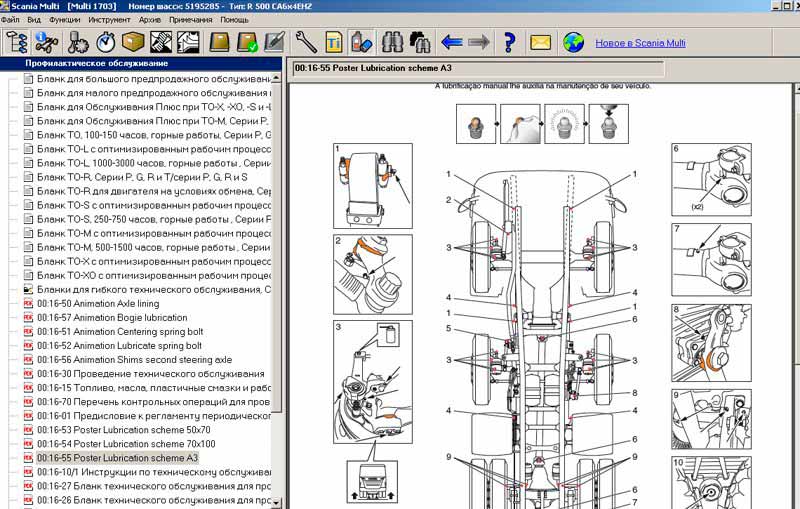Click the globe icon in toolbar
This screenshot has width=800, height=509.
pos(573,42)
